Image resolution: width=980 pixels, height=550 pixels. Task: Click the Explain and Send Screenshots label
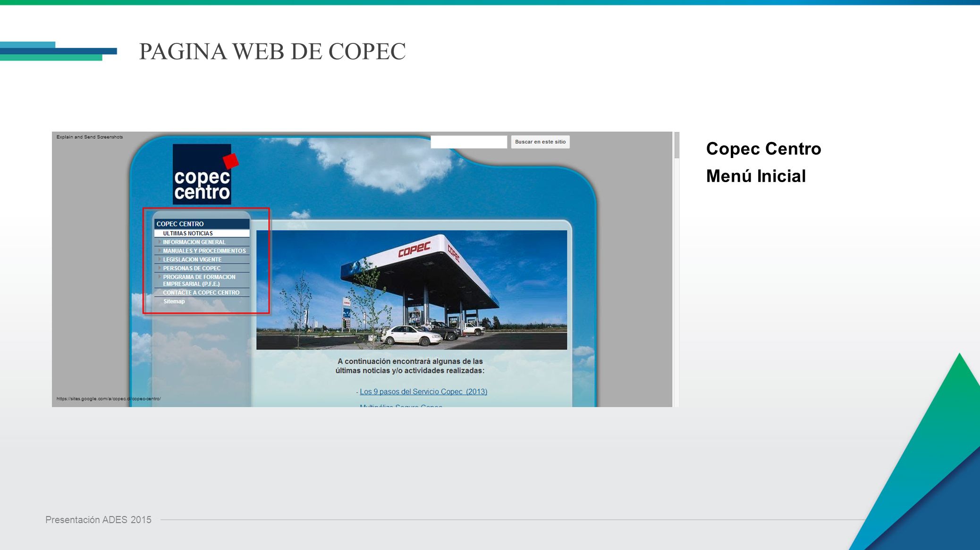click(x=90, y=137)
